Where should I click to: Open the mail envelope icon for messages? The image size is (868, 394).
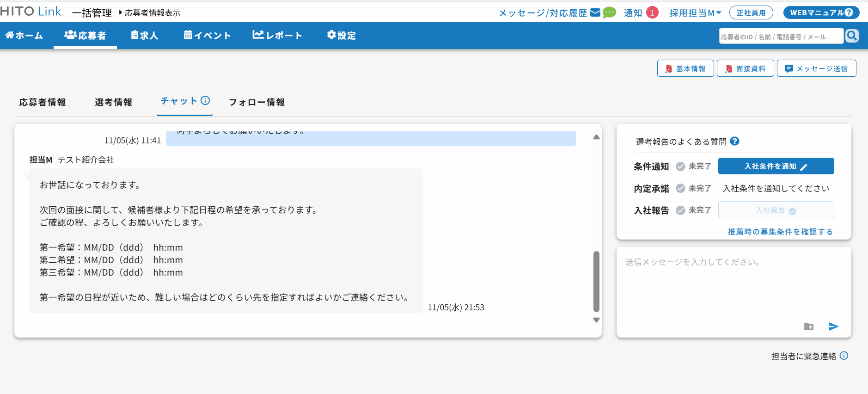point(595,12)
